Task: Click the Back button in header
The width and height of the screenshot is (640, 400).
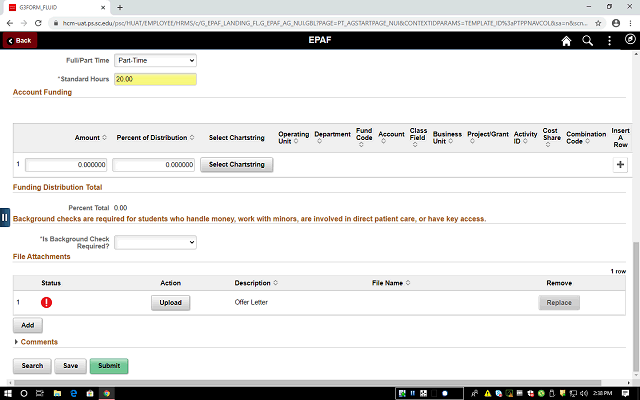Action: coord(20,40)
